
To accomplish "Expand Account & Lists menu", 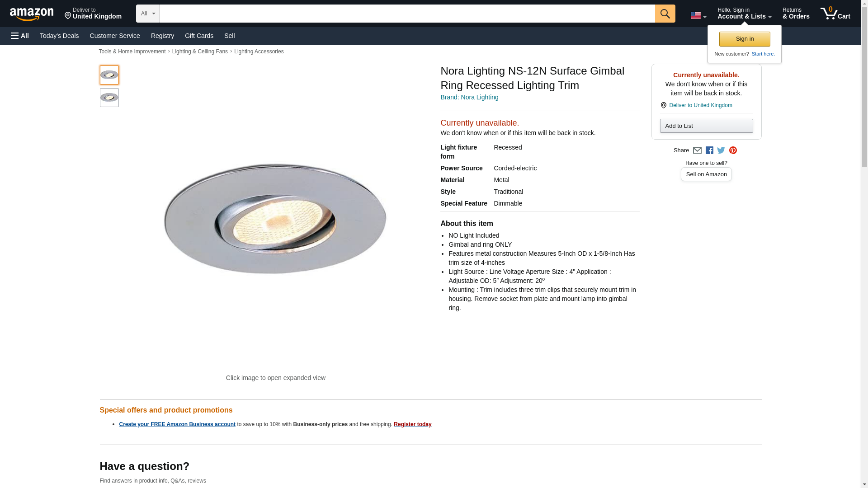I will click(744, 14).
